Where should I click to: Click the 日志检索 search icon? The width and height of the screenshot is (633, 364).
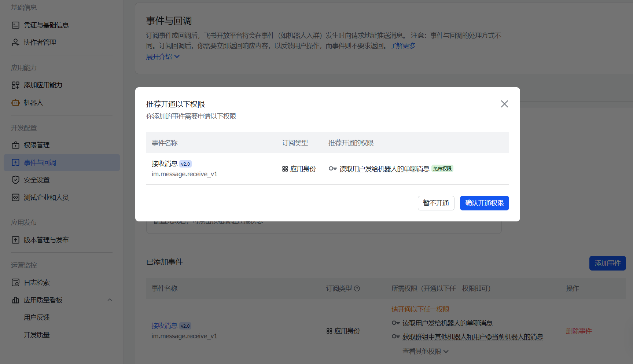pyautogui.click(x=15, y=283)
